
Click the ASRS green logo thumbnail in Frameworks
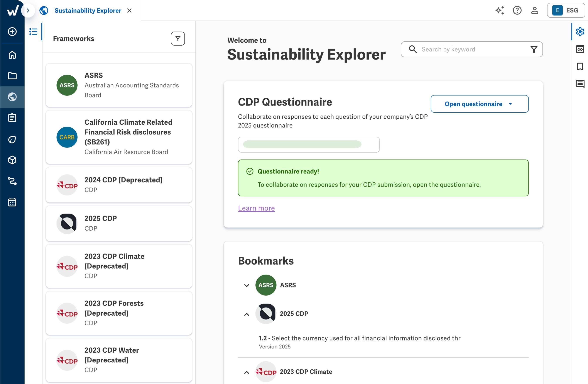pyautogui.click(x=67, y=85)
